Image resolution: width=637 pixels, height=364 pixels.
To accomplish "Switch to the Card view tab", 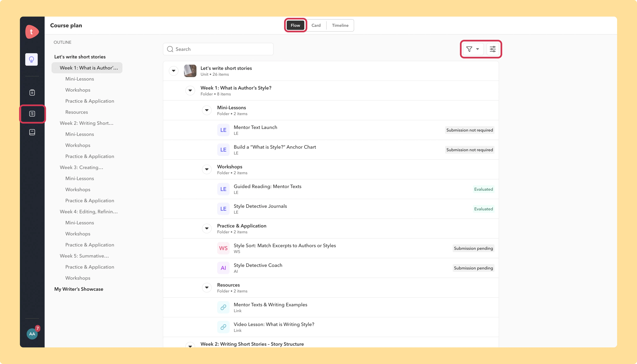I will coord(316,25).
